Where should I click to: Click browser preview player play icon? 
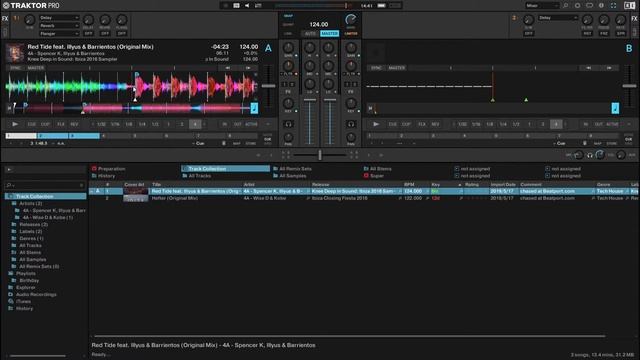tap(9, 169)
